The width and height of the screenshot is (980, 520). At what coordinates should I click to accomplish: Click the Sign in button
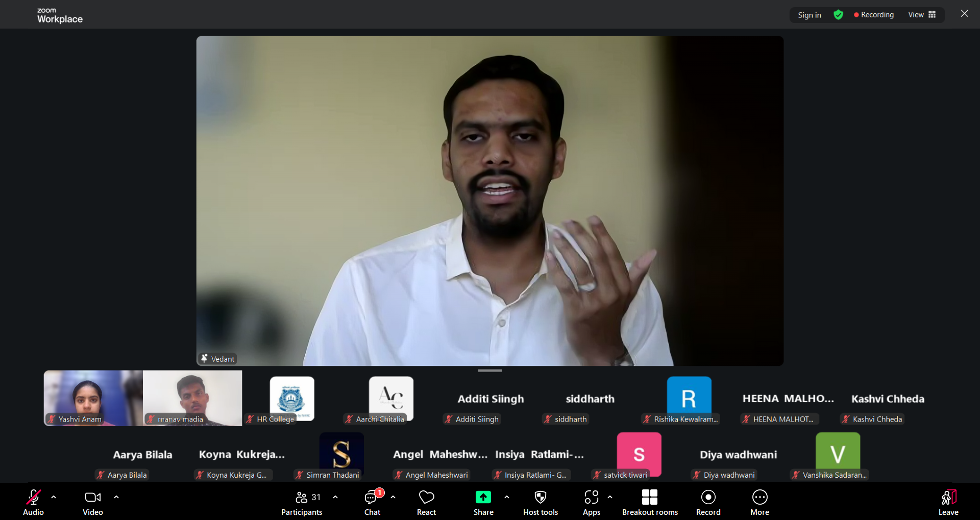[x=809, y=15]
